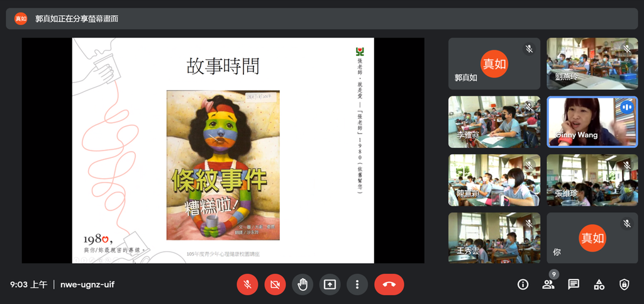Click the 真如 avatar in the sharing banner
This screenshot has height=304, width=644.
[x=21, y=18]
